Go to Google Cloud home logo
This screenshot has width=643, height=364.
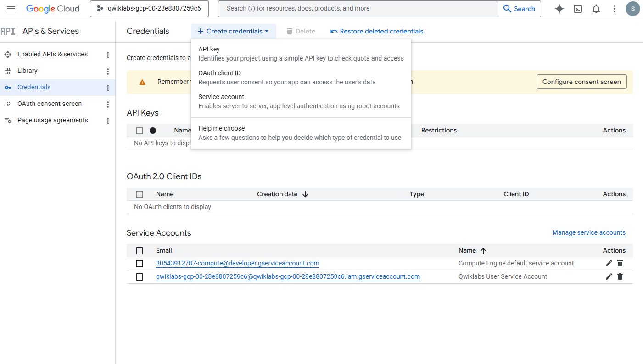point(53,9)
